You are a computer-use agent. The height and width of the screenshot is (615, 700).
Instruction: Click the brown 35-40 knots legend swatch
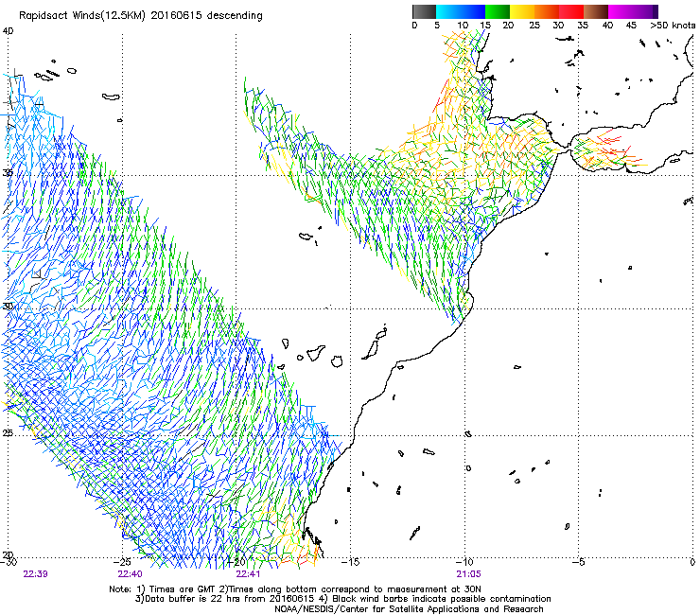click(596, 11)
